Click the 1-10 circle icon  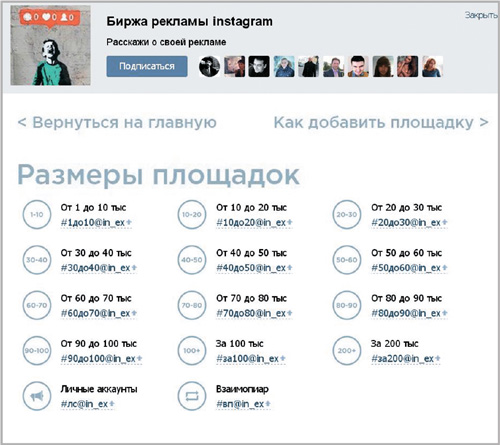coord(37,214)
